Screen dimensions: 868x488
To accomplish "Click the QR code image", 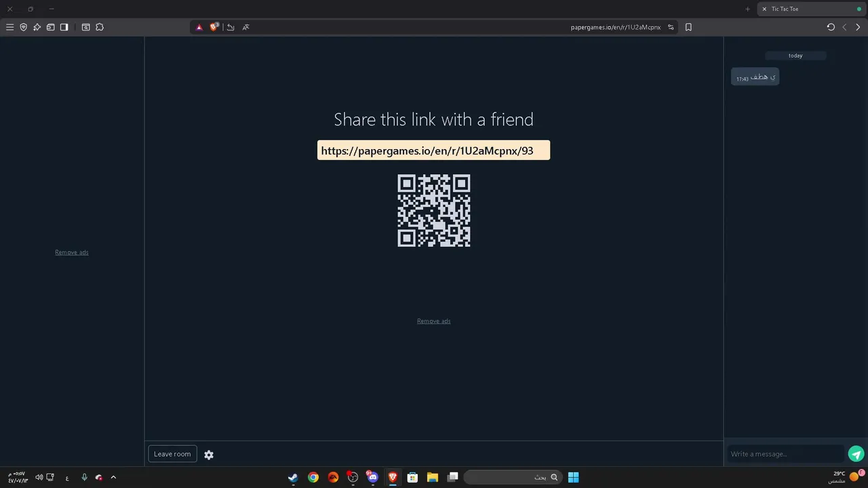I will (434, 211).
